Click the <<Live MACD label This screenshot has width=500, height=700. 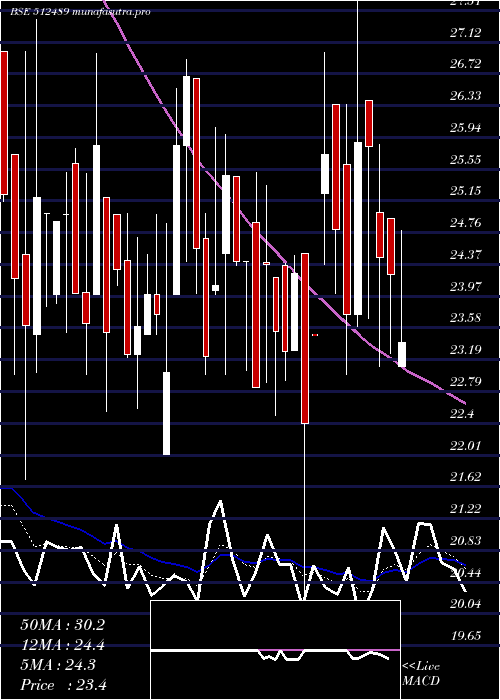click(421, 674)
